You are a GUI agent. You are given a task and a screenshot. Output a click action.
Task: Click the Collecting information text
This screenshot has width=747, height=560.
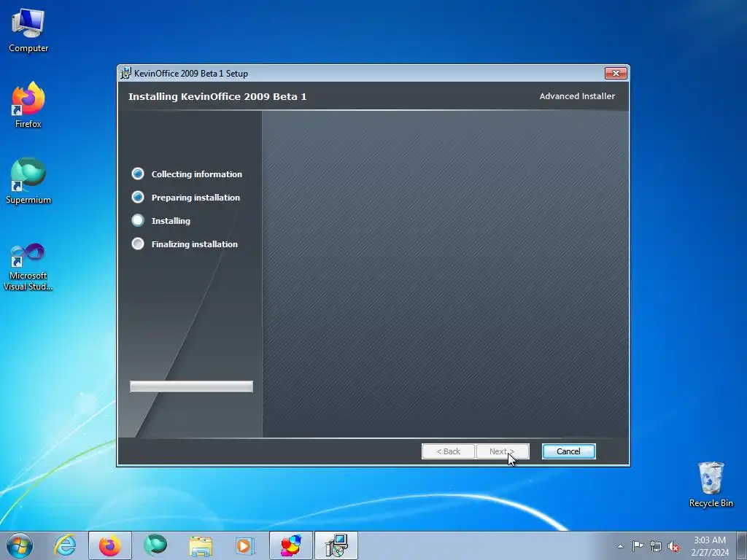click(197, 174)
